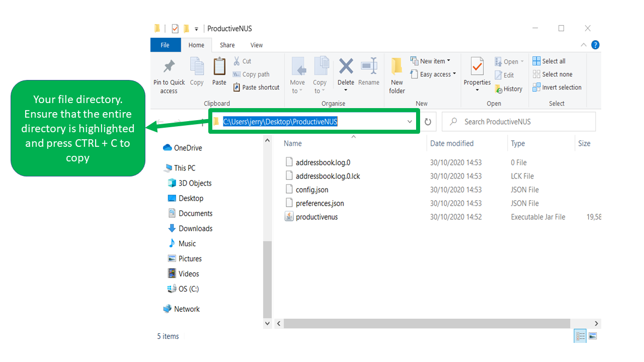Click the Paste clipboard icon
The height and width of the screenshot is (362, 644).
(219, 66)
